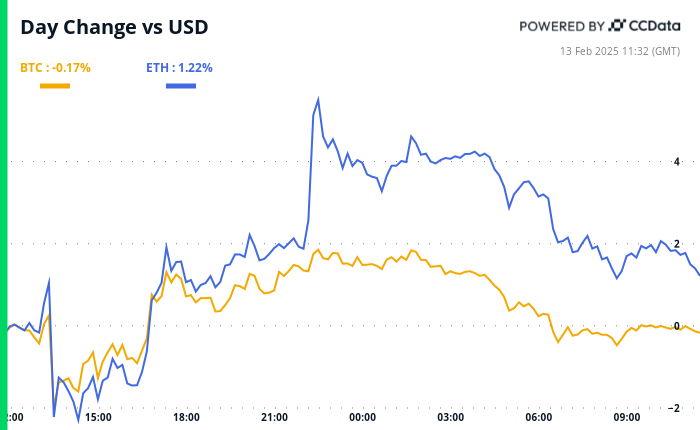Click the Day Change vs USD title
The image size is (700, 430).
tap(115, 28)
